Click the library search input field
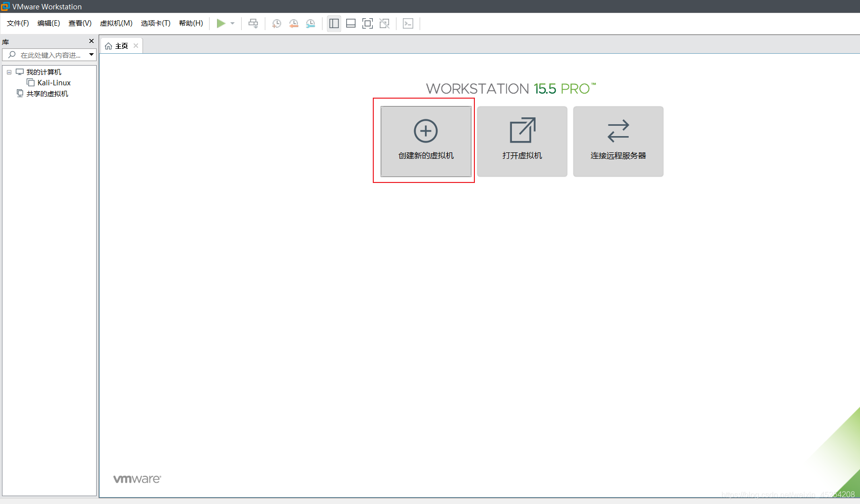The image size is (860, 504). click(x=49, y=55)
